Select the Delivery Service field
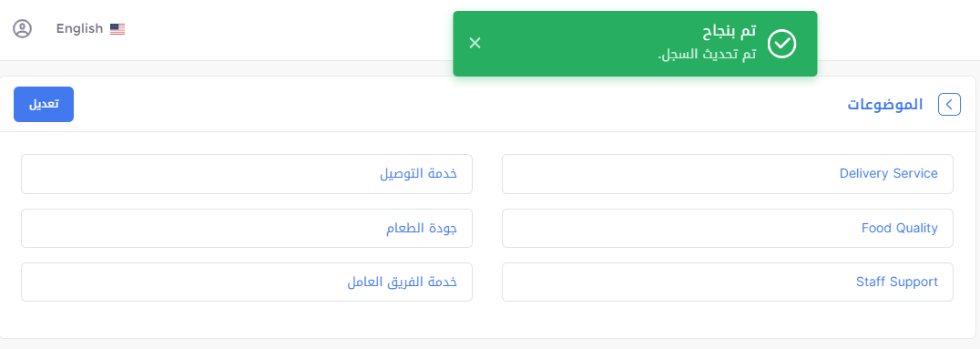This screenshot has width=980, height=349. 728,174
